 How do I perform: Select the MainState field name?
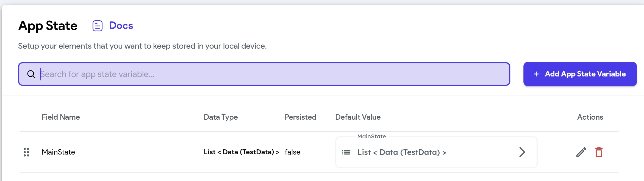pos(58,152)
